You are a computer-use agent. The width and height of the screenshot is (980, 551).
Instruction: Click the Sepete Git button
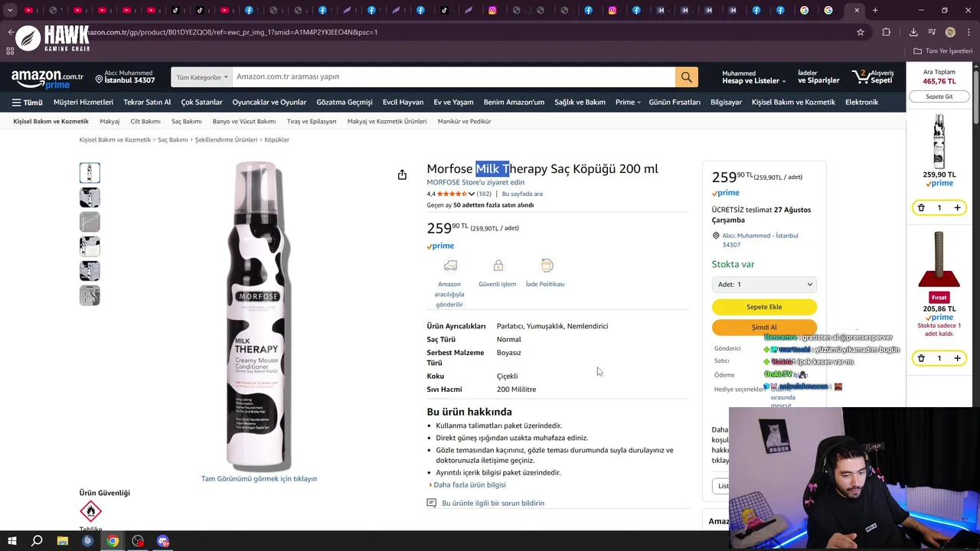(939, 96)
